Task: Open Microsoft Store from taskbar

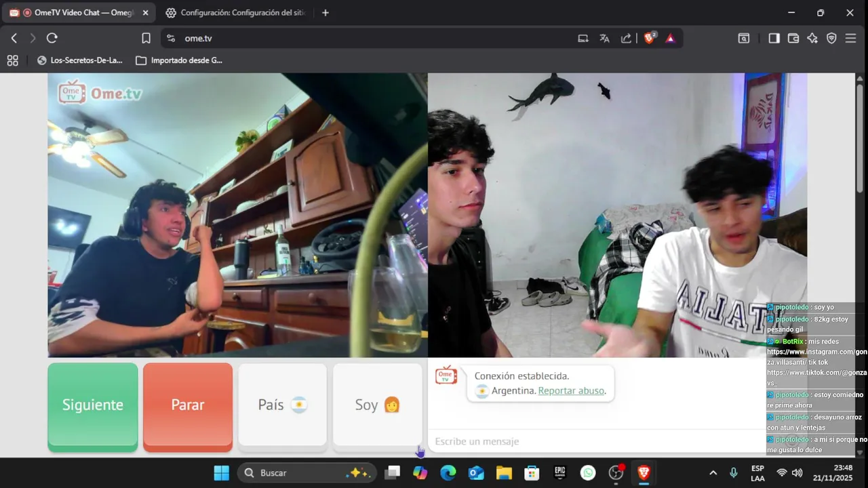Action: coord(532,473)
